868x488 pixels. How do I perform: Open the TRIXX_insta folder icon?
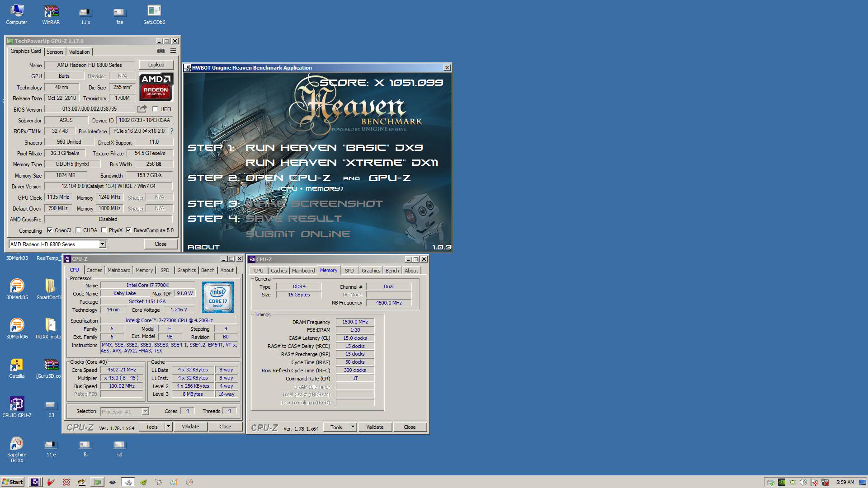coord(50,328)
